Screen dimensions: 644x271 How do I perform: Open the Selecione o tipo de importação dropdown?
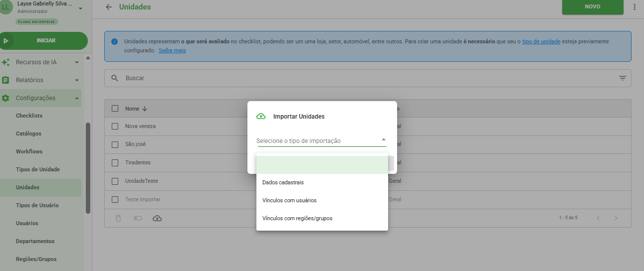tap(321, 140)
